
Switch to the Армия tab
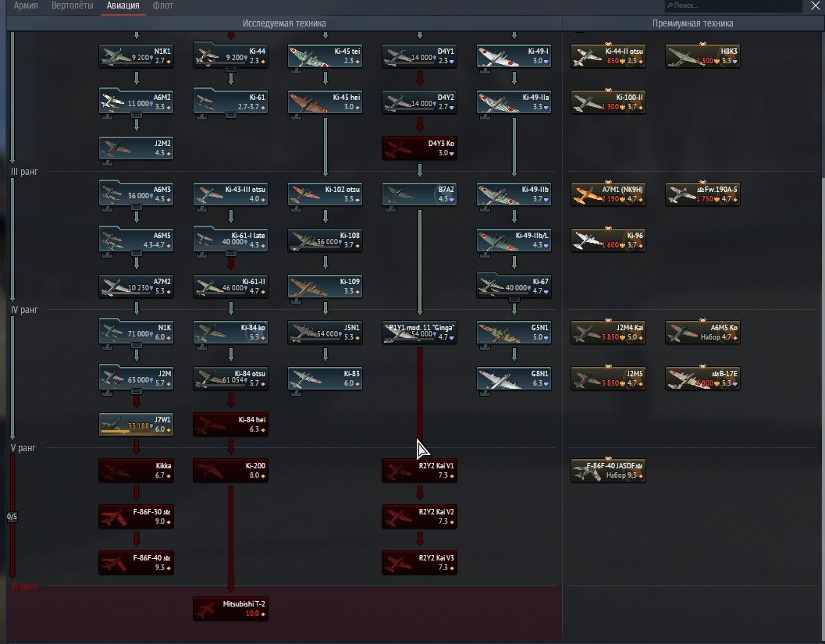tap(26, 5)
